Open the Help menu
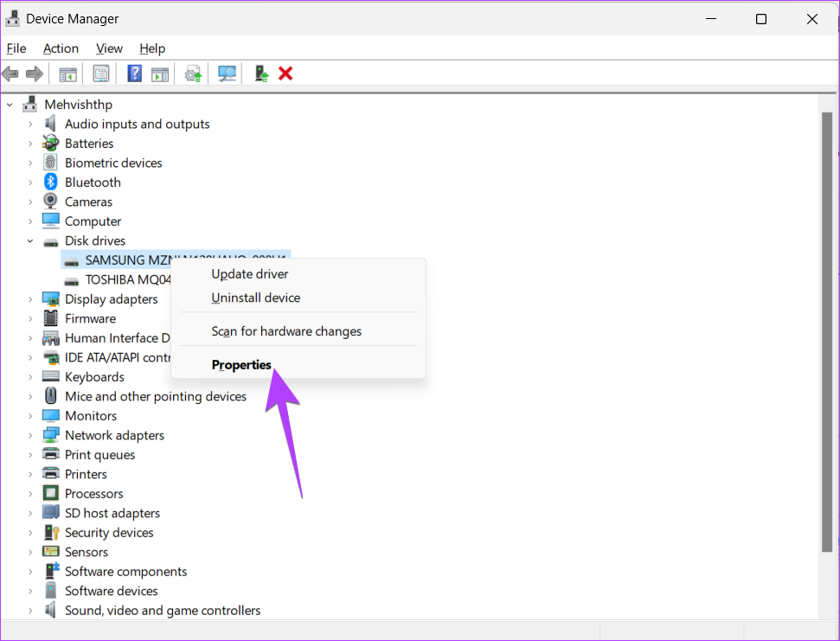 point(152,48)
